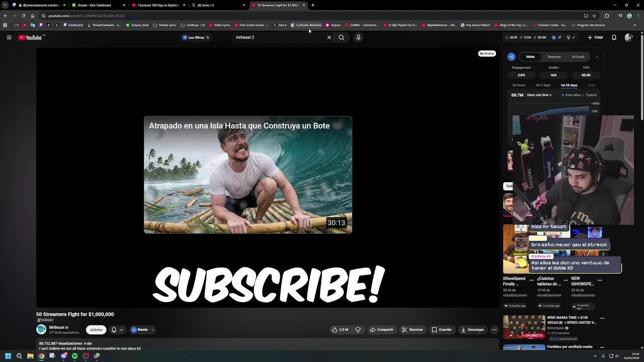Viewport: 644px width, 362px height.
Task: Click the Unirme join button
Action: [96, 330]
